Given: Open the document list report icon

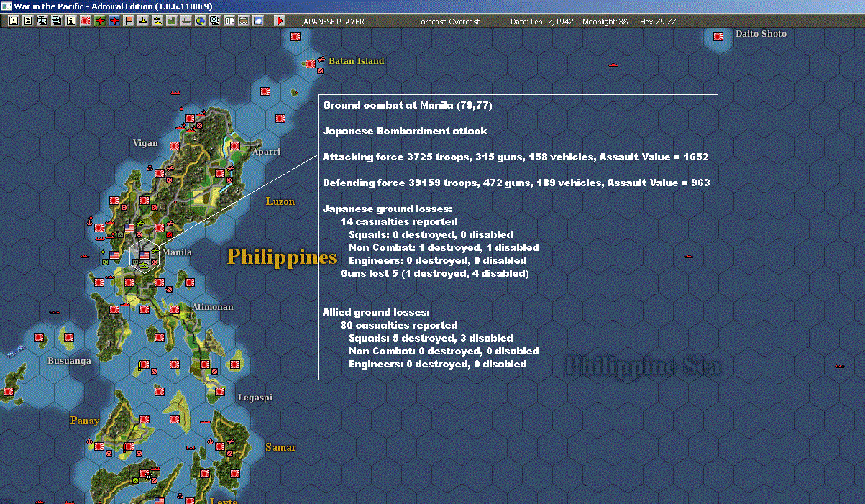Looking at the screenshot, I should coord(28,22).
